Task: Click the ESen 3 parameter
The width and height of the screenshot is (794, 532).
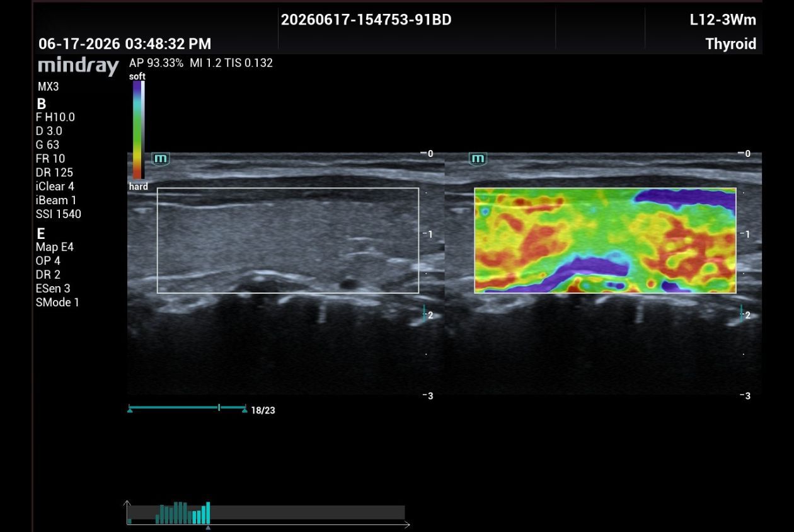Action: point(53,289)
